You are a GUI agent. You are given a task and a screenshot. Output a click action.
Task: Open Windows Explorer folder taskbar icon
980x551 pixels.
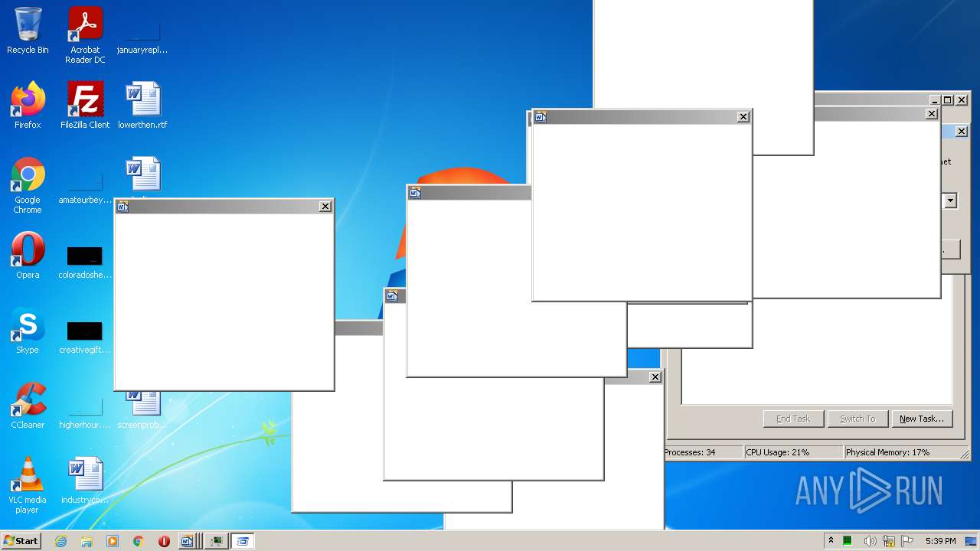(x=87, y=541)
